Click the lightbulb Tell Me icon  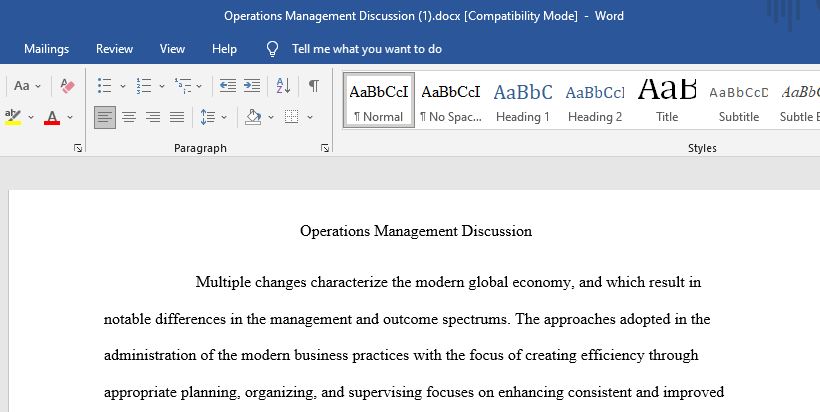(x=272, y=49)
